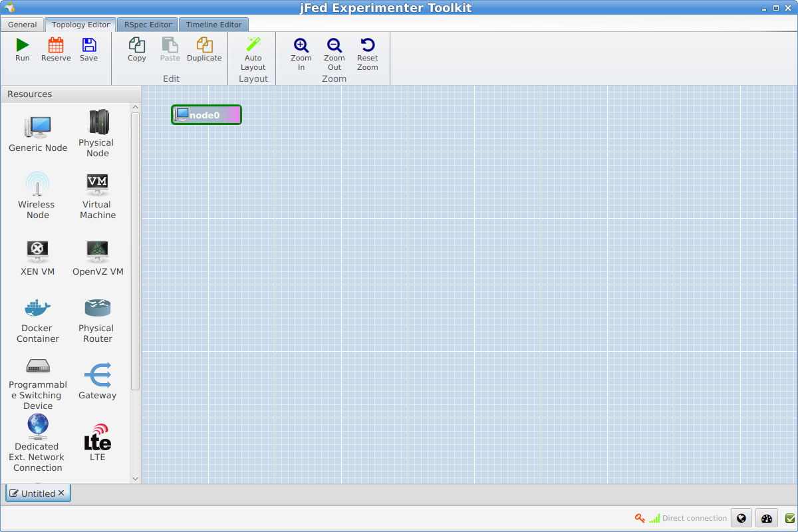Close the Untitled tab
Screen dimensions: 798x532
pos(61,493)
